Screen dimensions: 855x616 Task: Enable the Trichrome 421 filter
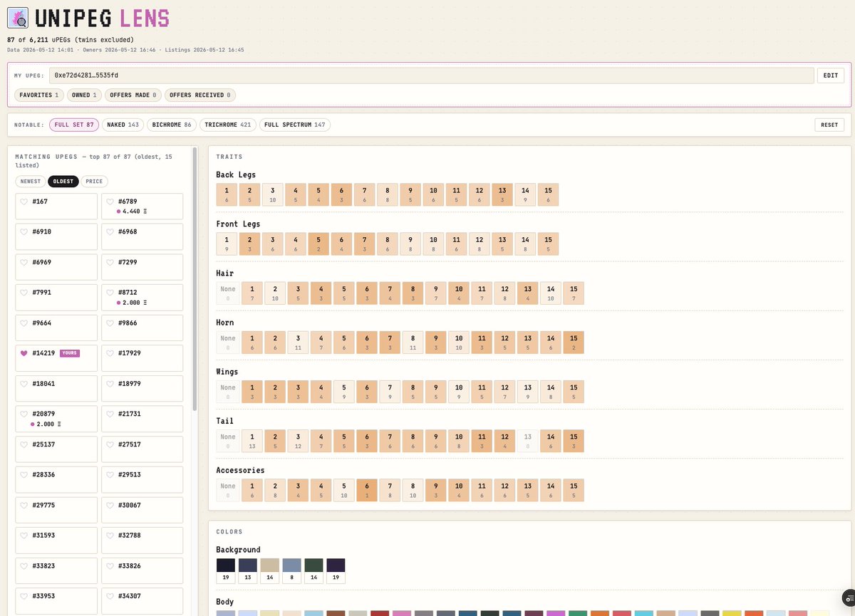228,125
